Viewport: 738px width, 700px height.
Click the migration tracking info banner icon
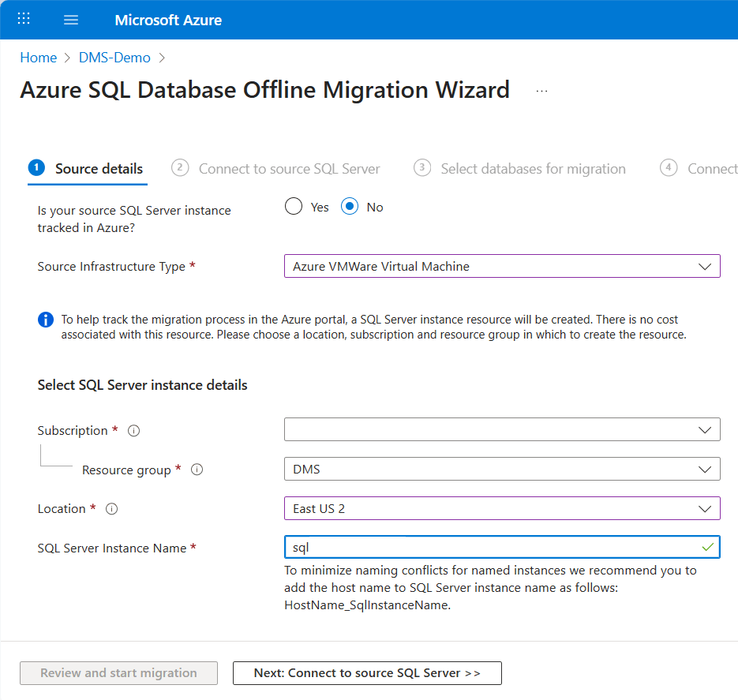click(45, 320)
